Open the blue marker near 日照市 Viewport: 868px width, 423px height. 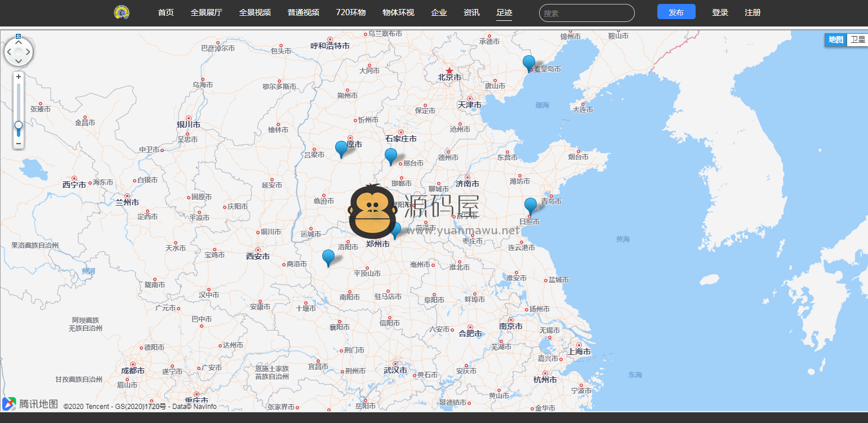click(x=531, y=206)
